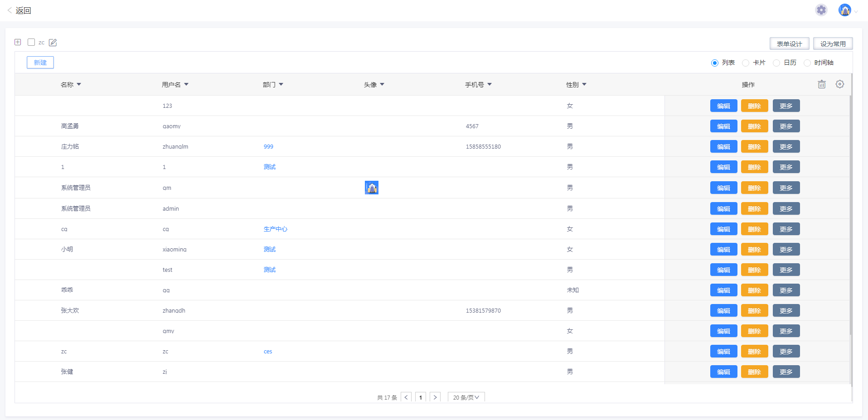Click the username cell admin
The image size is (868, 420).
[171, 208]
